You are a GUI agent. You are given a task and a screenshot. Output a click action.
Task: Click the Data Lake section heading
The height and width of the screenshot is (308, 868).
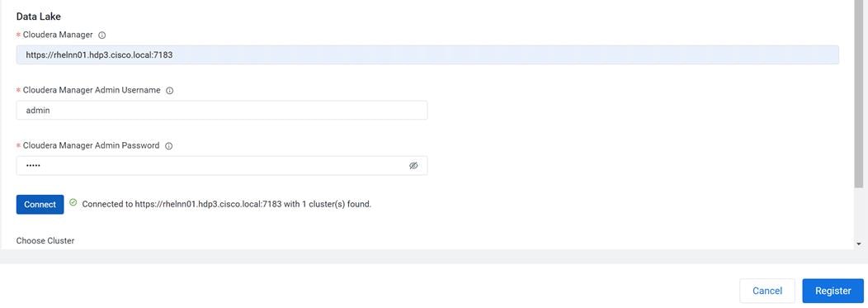coord(38,17)
